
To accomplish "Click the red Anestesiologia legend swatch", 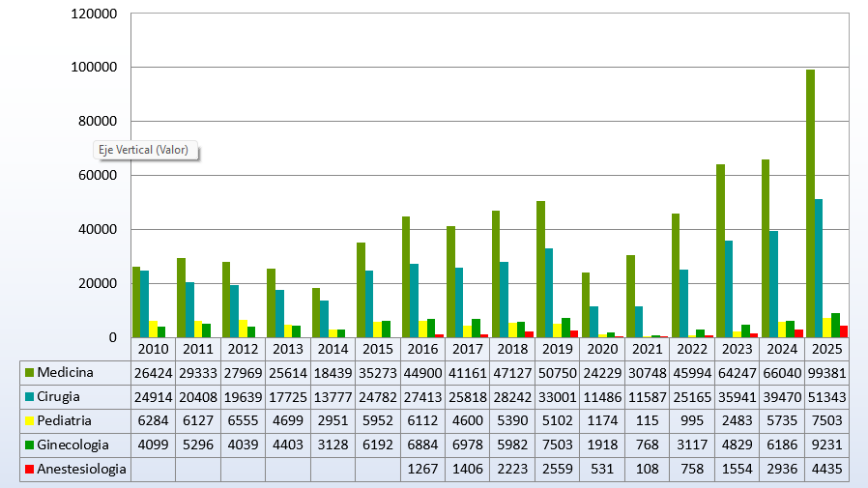I will (x=29, y=469).
